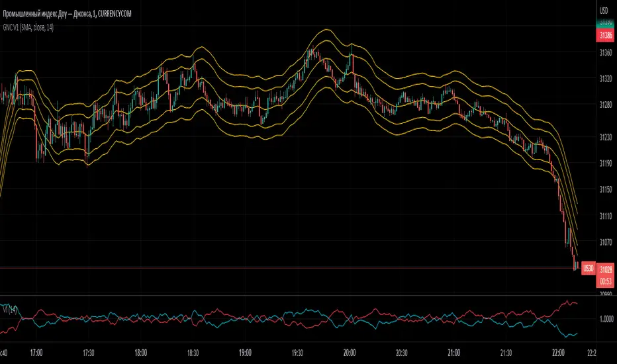617x364 pixels.
Task: Click the USD currency label on price axis
Action: tap(604, 11)
